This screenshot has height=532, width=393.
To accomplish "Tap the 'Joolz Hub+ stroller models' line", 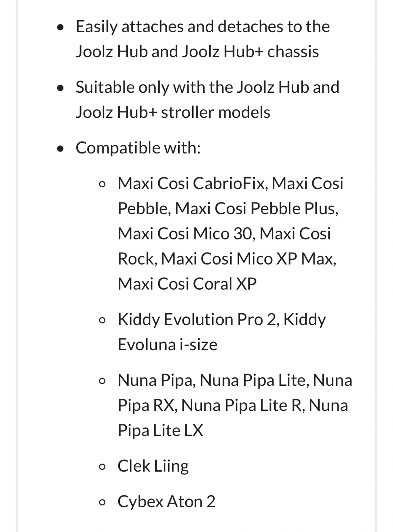I will [173, 112].
